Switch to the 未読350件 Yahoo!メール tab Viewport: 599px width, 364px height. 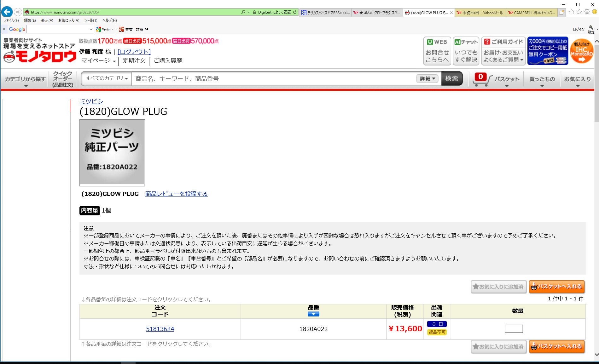480,13
